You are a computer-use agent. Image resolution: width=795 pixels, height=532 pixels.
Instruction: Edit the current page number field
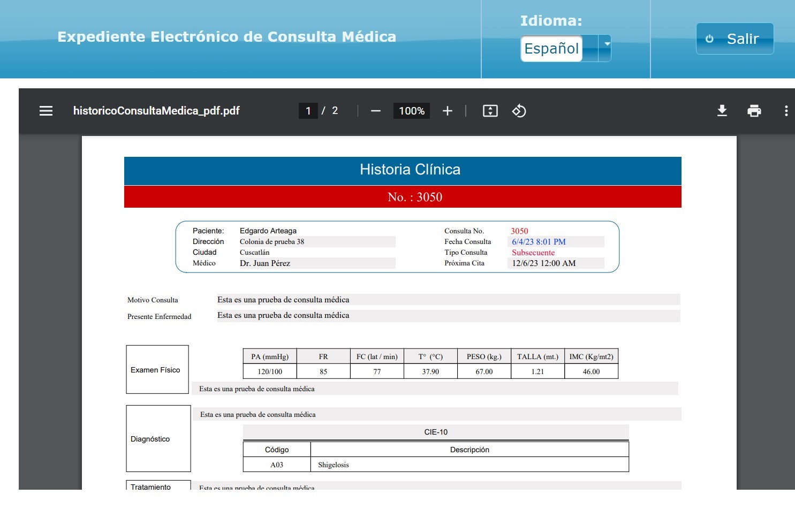pos(308,111)
